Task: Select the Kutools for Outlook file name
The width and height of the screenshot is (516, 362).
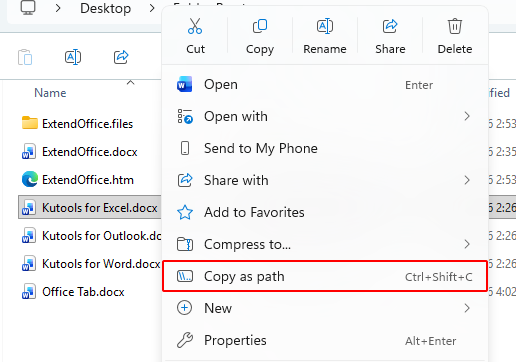Action: (102, 236)
